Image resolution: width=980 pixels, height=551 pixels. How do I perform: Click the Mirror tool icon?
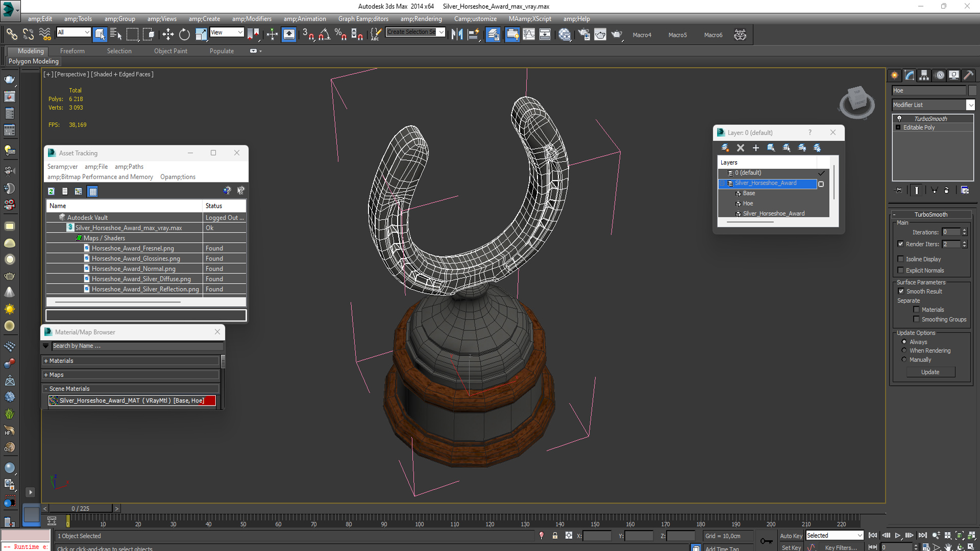point(457,34)
